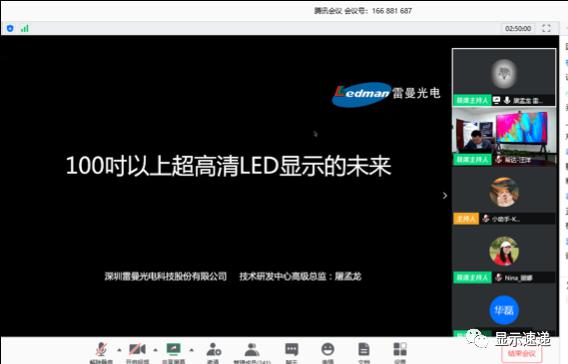Select the dog avatar host tile
Viewport: 568px width, 364px height.
(x=504, y=196)
